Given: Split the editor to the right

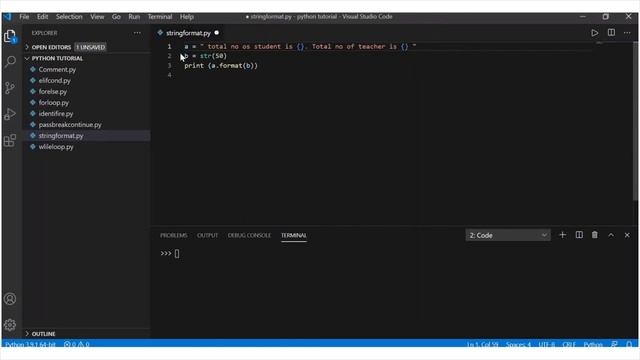Looking at the screenshot, I should [x=611, y=33].
